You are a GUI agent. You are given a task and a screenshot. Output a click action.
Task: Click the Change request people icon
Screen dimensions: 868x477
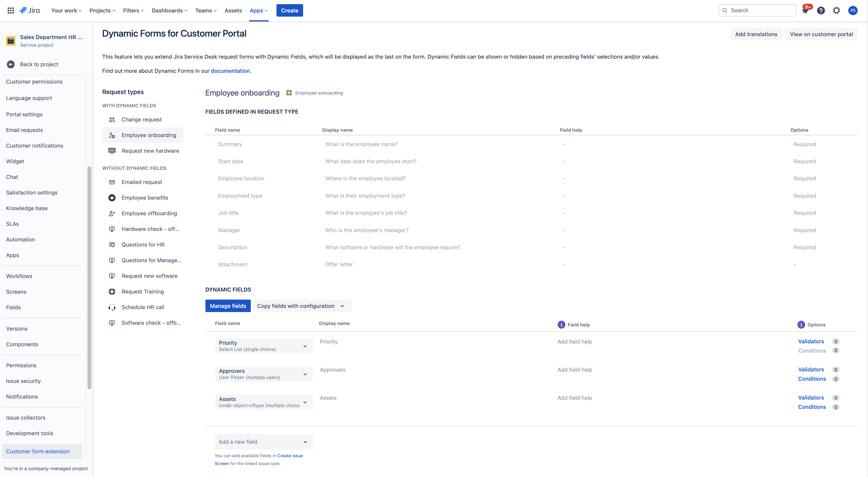pyautogui.click(x=112, y=120)
